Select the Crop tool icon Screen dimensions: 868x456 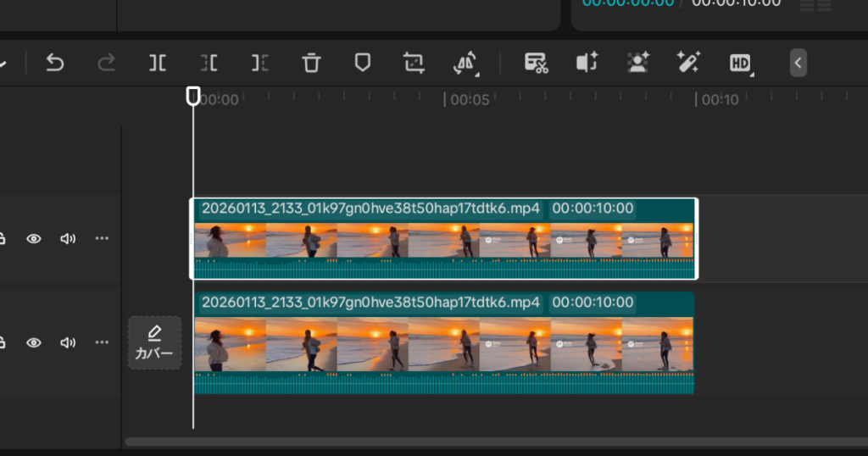pyautogui.click(x=414, y=63)
